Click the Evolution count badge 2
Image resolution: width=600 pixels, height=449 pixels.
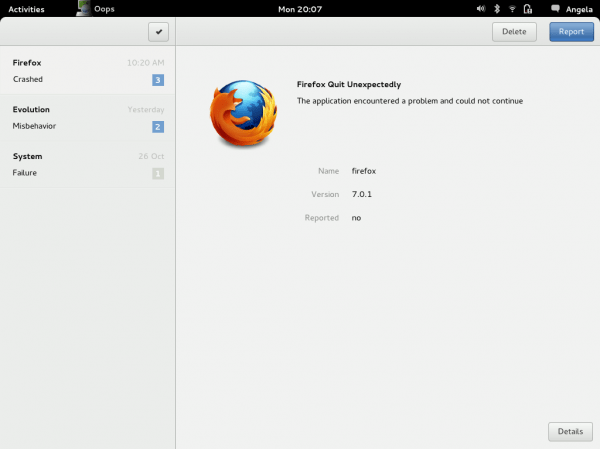click(158, 127)
